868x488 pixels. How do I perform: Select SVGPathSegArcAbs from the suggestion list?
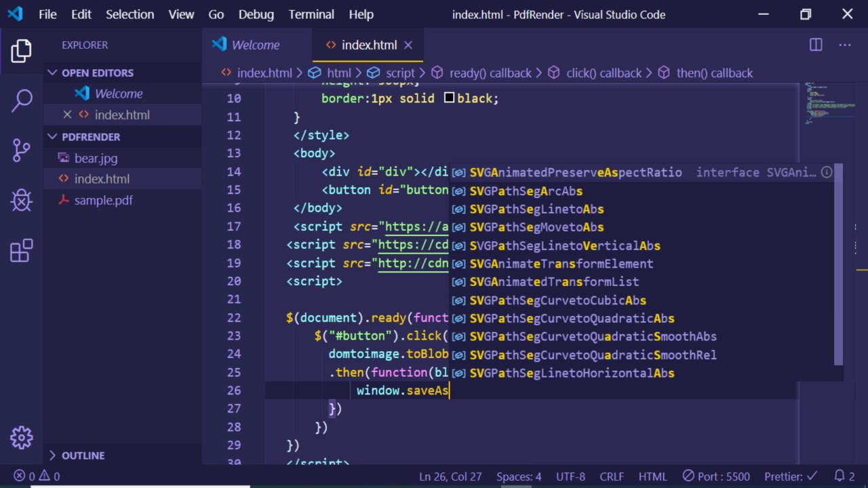click(526, 191)
